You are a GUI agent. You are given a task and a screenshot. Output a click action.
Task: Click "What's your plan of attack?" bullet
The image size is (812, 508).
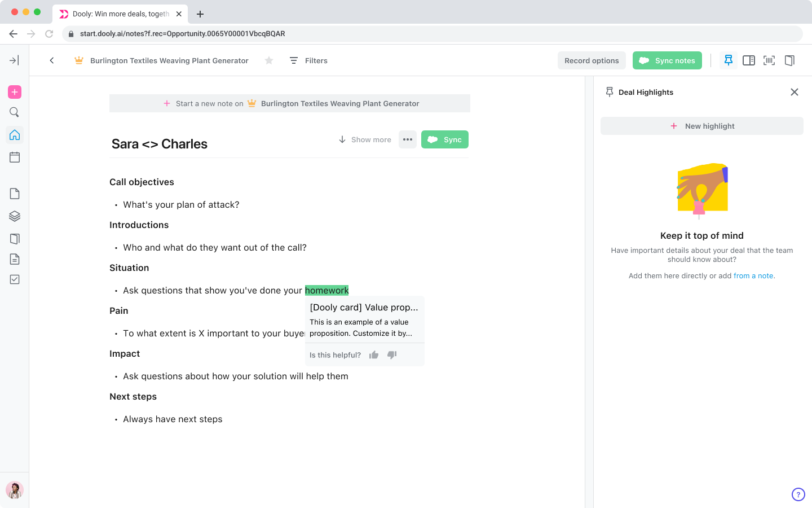(181, 205)
